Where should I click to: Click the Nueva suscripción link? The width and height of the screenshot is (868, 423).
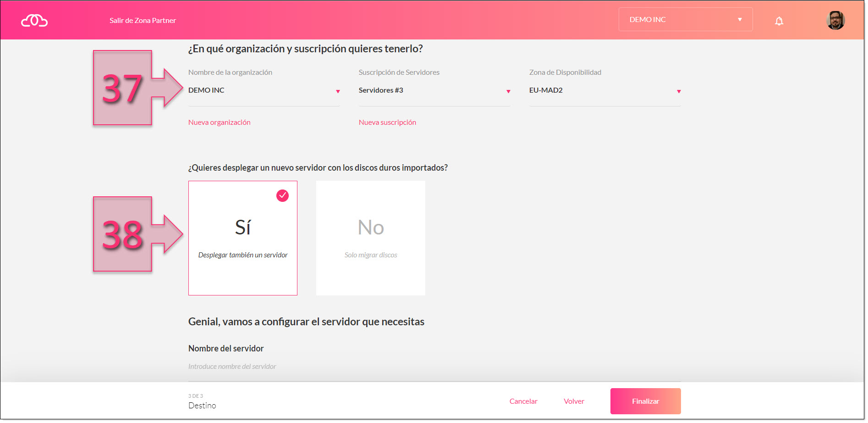click(x=387, y=122)
